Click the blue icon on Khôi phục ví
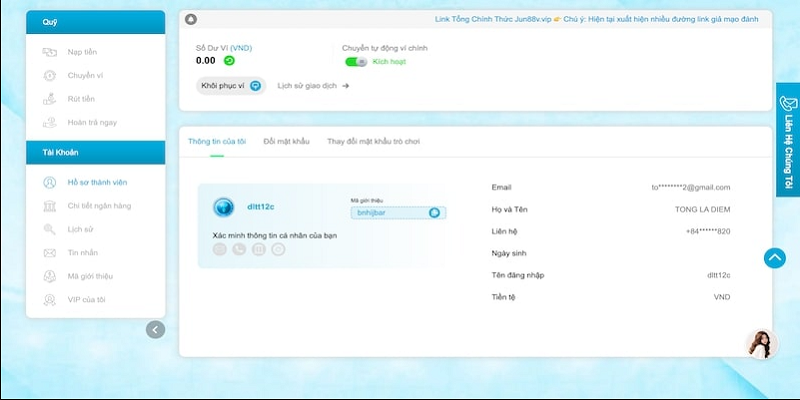Image resolution: width=800 pixels, height=400 pixels. [255, 86]
